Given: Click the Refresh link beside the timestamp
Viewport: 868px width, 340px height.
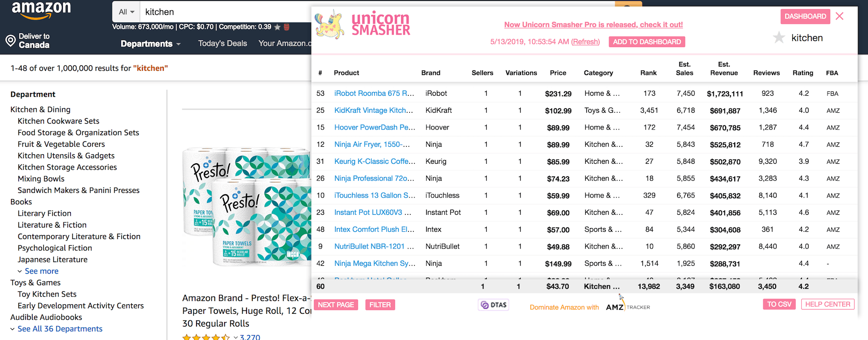Looking at the screenshot, I should [x=585, y=42].
